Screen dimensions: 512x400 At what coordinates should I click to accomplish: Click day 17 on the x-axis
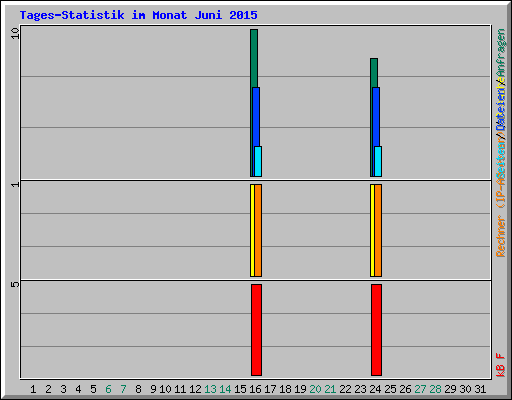pos(270,389)
